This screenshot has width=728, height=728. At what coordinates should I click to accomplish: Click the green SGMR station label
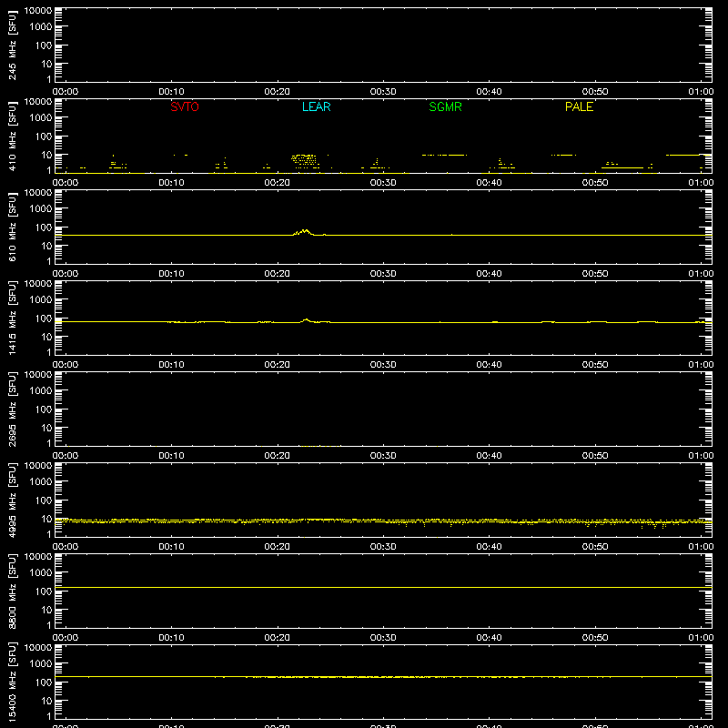(445, 106)
